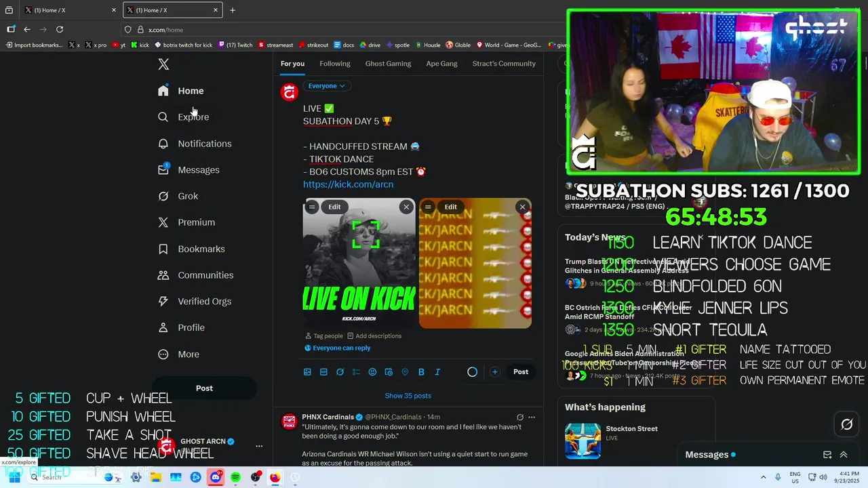Switch to the For you tab
This screenshot has width=868, height=488.
292,64
